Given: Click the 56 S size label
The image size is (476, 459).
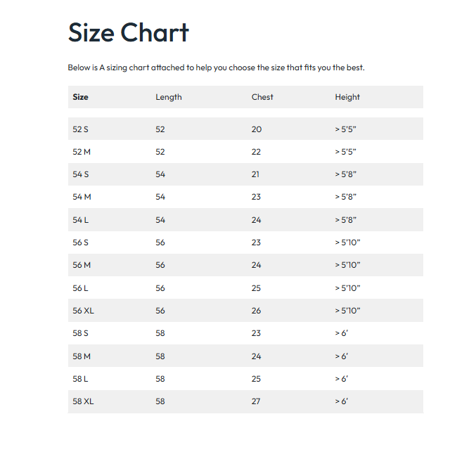Looking at the screenshot, I should click(81, 243).
